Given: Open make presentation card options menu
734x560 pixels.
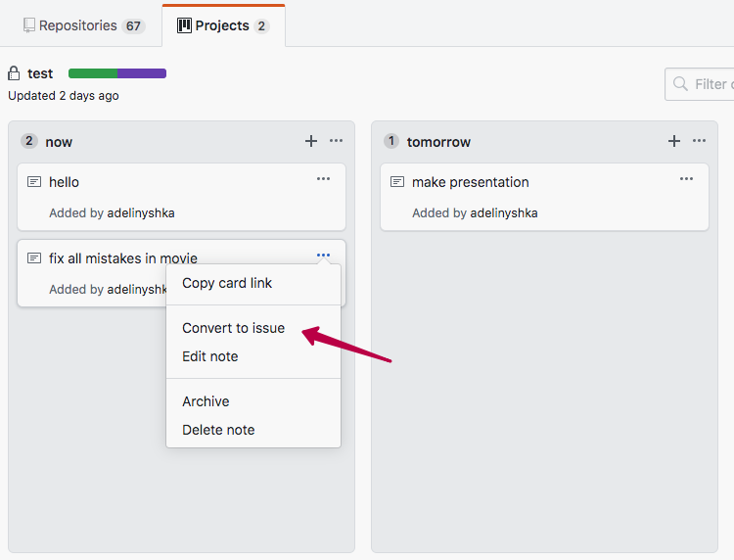Looking at the screenshot, I should pyautogui.click(x=686, y=179).
